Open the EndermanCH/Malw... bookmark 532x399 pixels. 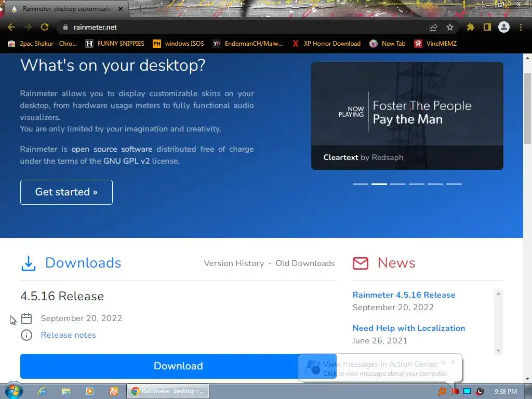[248, 44]
